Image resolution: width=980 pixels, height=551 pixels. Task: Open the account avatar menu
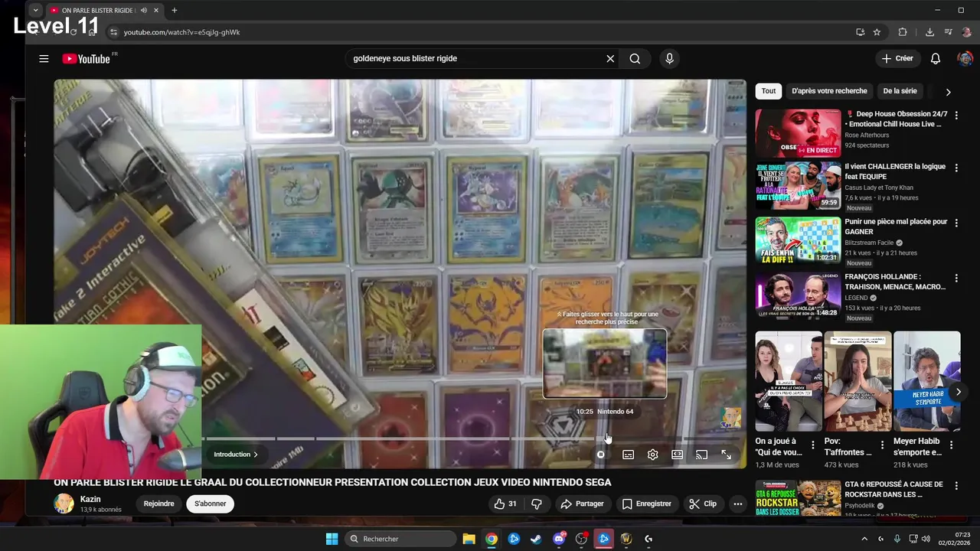[965, 59]
